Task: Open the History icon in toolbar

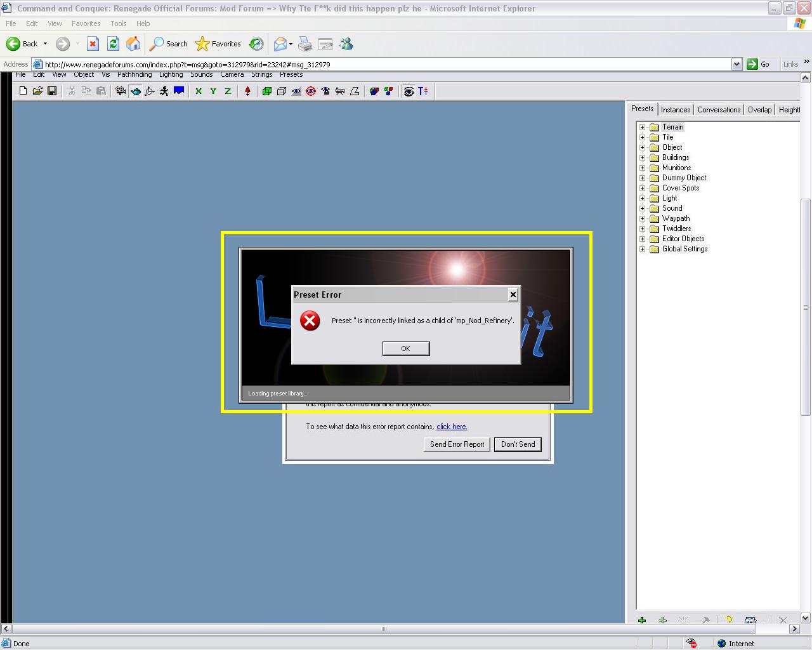Action: pos(256,44)
